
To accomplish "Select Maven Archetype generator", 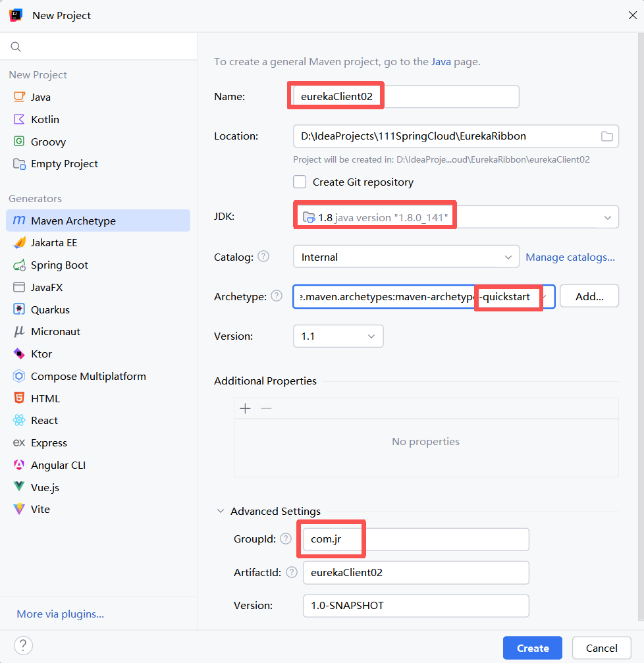I will pos(98,221).
